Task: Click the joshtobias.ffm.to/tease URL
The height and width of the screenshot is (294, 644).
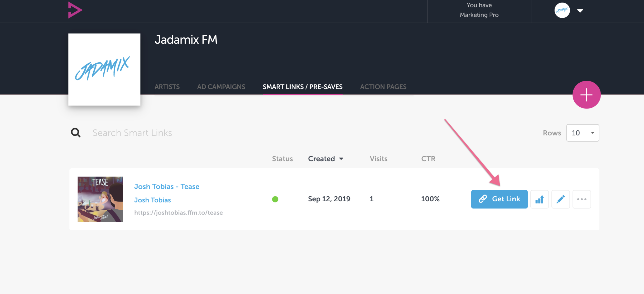Action: tap(178, 213)
